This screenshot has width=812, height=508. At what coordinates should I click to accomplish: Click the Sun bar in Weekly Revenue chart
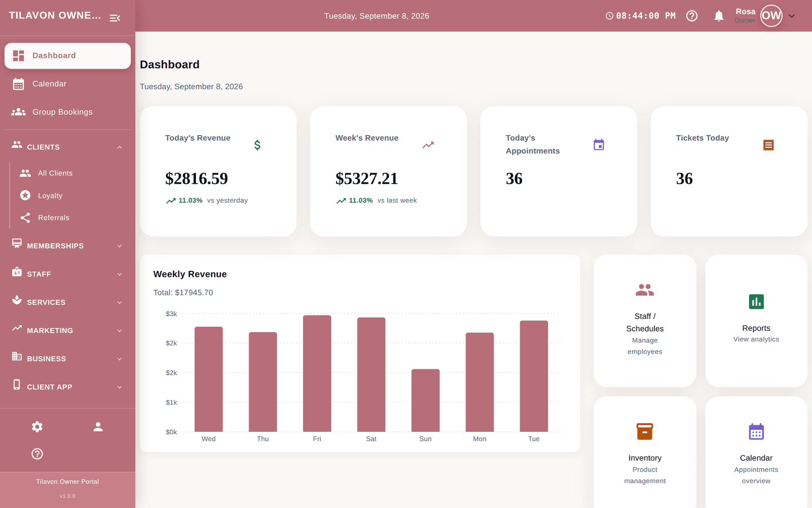425,400
